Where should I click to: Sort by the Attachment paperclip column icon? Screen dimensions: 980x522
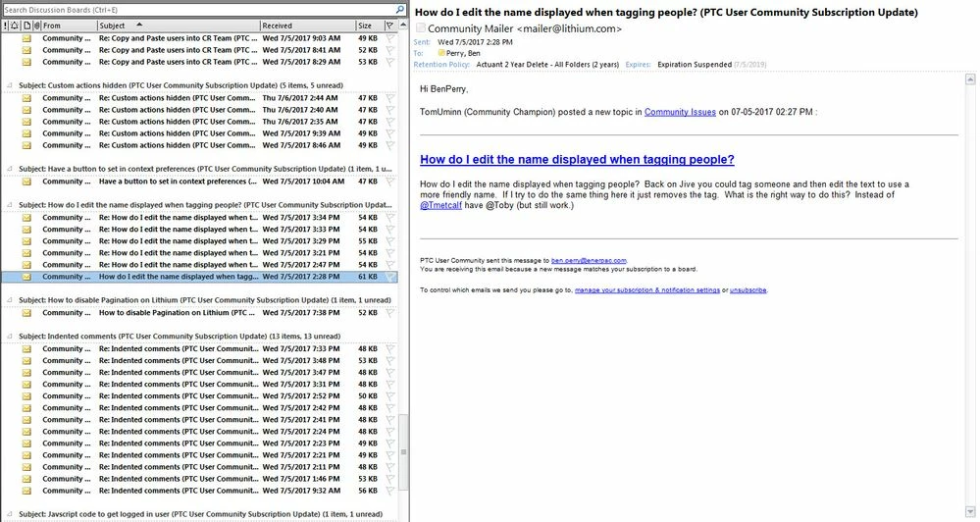(x=37, y=26)
